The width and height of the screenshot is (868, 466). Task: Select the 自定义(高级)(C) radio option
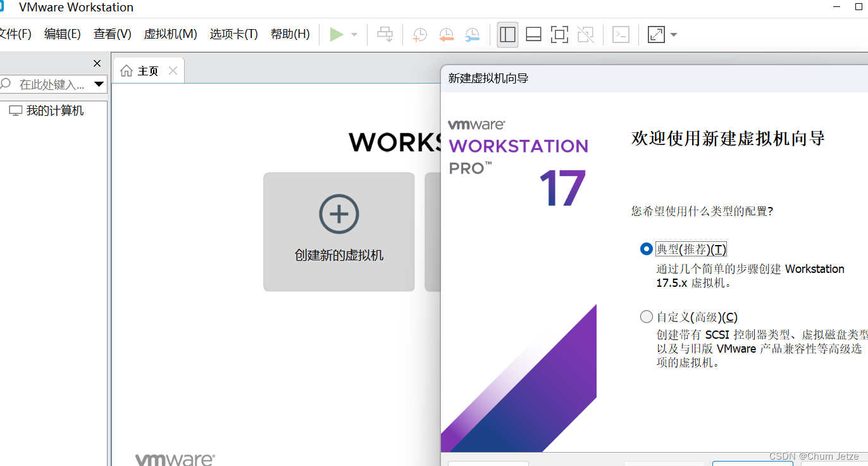646,317
